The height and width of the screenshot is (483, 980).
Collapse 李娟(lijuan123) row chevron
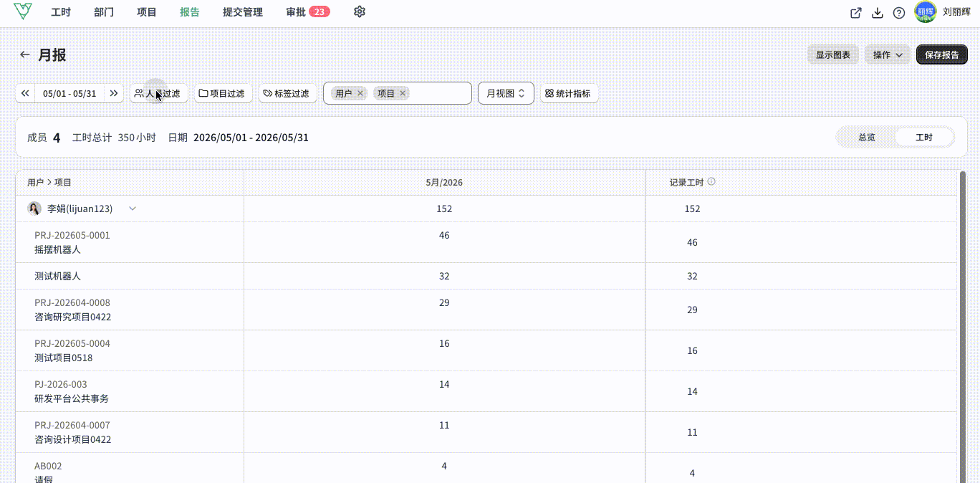click(133, 209)
